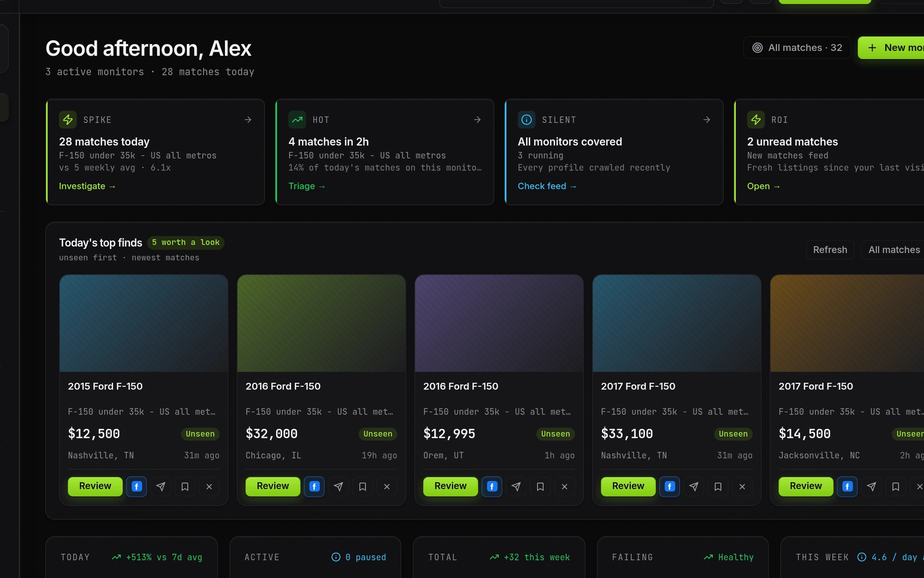Review the $32,000 Chicago F-150
924x578 pixels.
[273, 486]
